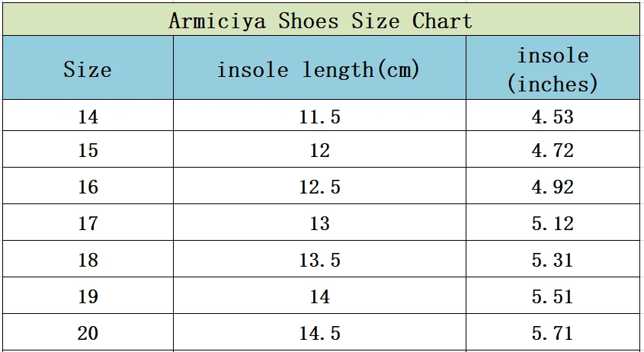Select the size 18 cell
The image size is (644, 352).
click(x=88, y=260)
